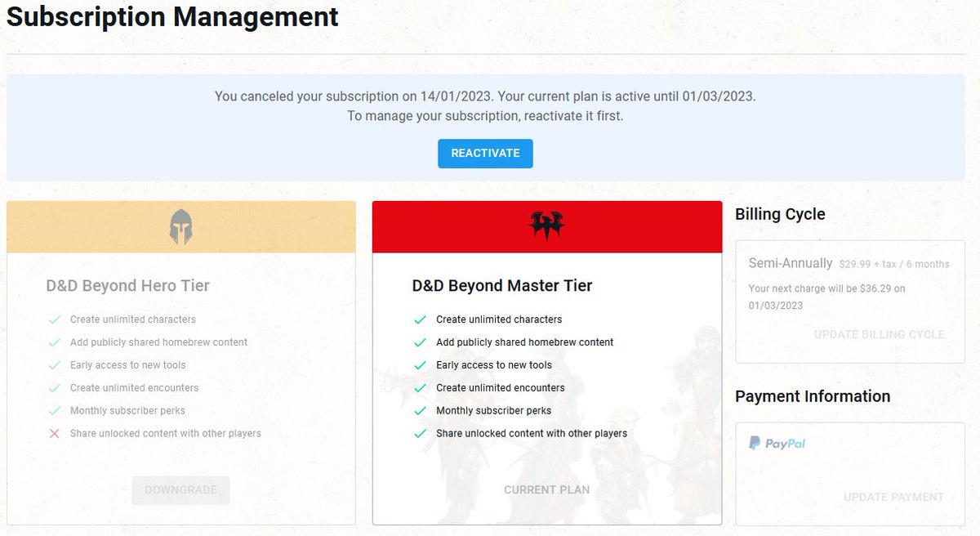Click the D&D Beyond Hero Tier title
Viewport: 980px width, 536px height.
click(127, 286)
